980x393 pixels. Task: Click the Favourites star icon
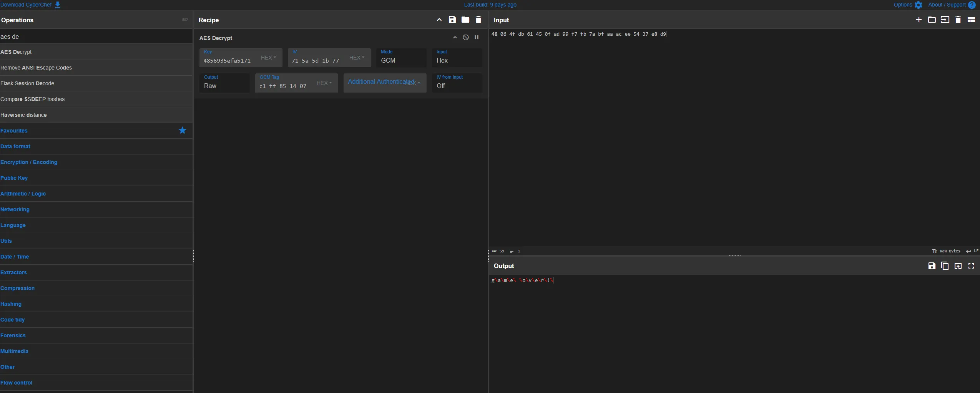(x=183, y=131)
